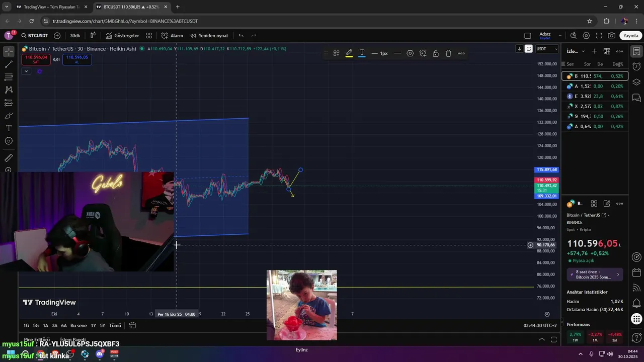644x362 pixels.
Task: Open the Fibonacci retracement tools group
Action: point(9,77)
